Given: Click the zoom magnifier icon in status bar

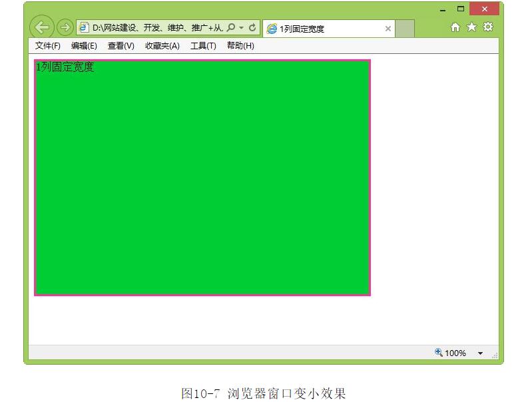Looking at the screenshot, I should 439,353.
